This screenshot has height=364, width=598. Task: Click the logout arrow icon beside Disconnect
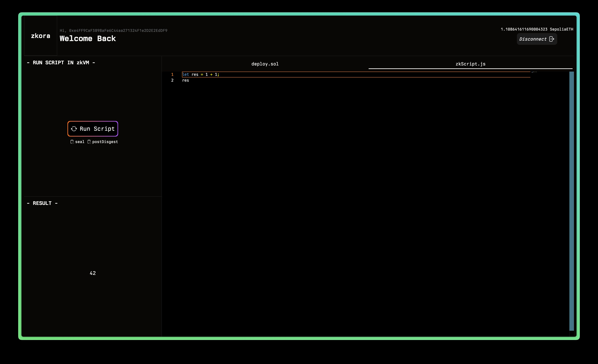[552, 39]
